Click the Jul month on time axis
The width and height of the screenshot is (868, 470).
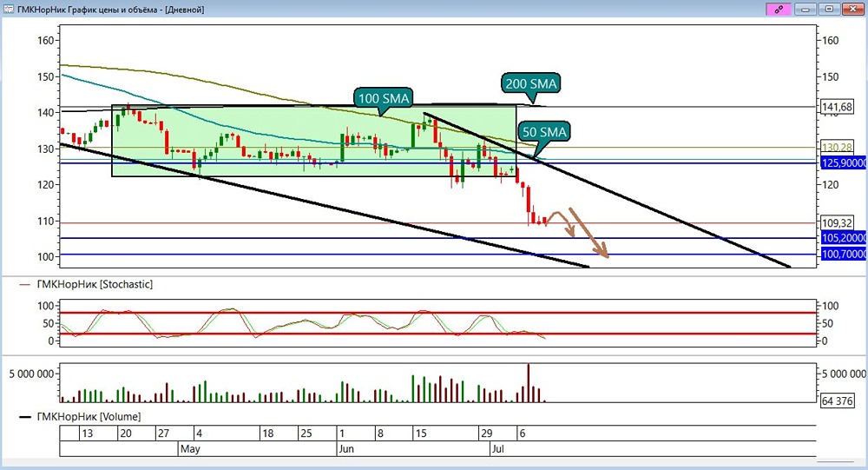497,449
